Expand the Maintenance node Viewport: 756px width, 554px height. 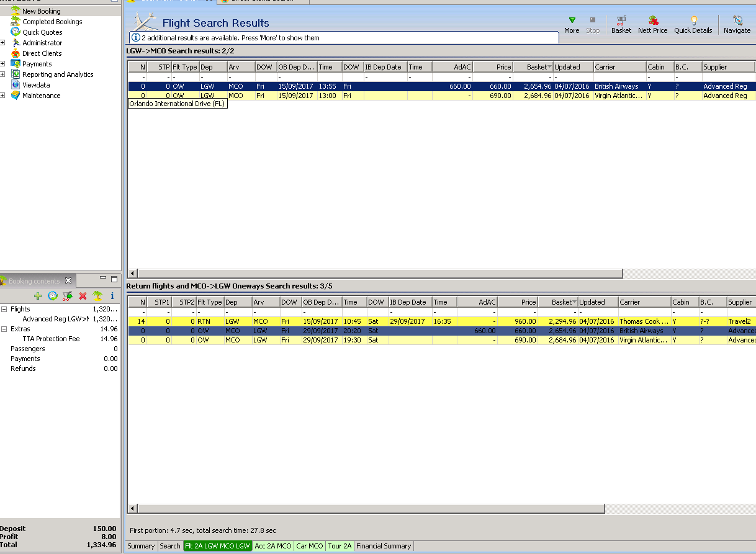[3, 96]
